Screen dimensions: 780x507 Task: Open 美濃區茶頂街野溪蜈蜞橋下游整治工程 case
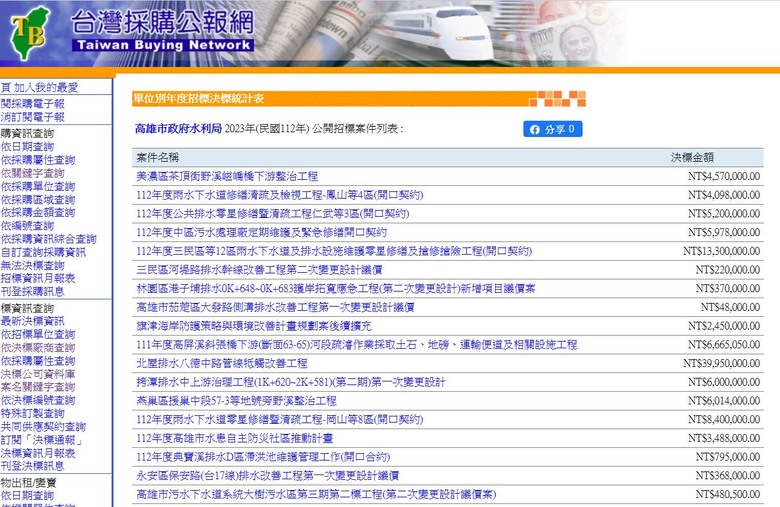point(227,176)
